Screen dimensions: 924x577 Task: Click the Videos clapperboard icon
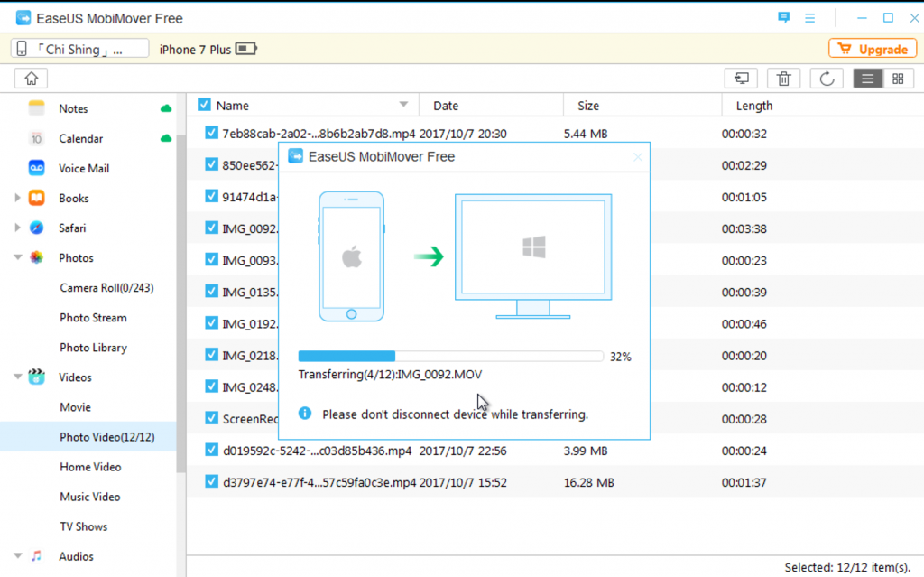click(36, 377)
